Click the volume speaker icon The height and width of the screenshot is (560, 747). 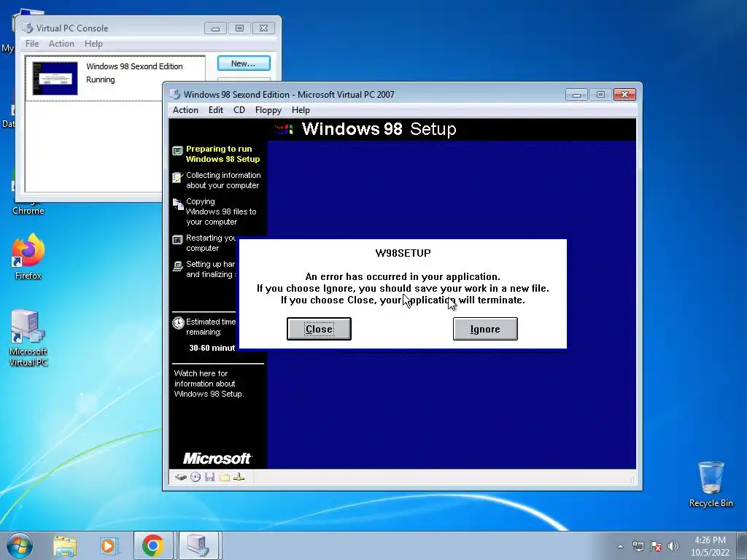click(x=673, y=546)
